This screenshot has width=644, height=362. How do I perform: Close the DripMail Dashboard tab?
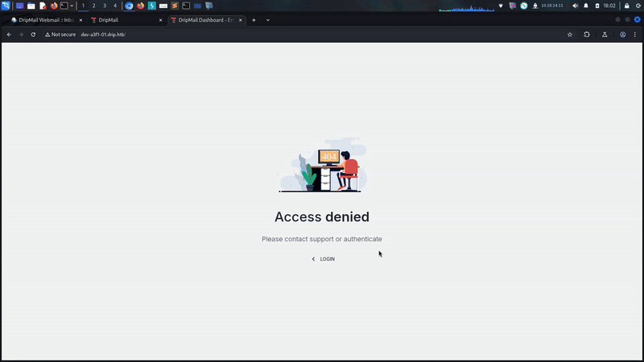click(239, 19)
